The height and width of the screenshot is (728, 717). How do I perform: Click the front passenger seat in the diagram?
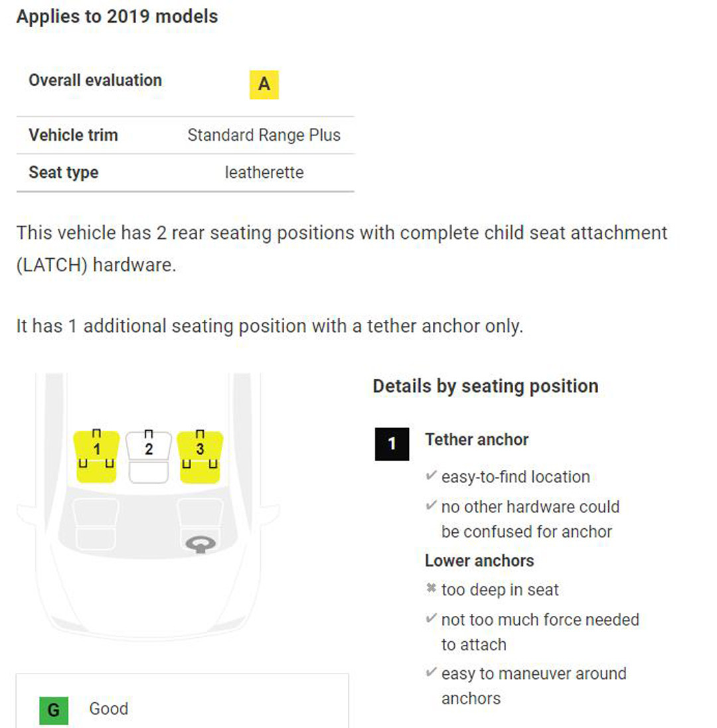click(97, 524)
